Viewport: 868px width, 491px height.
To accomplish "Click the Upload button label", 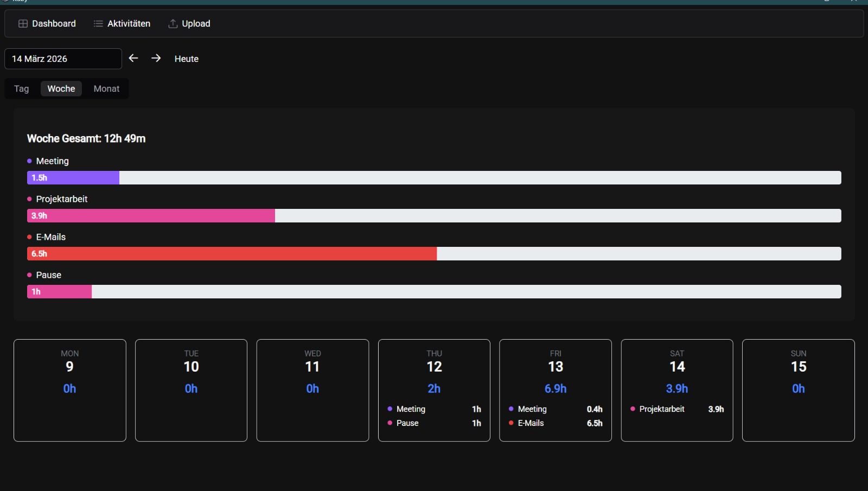I will tap(196, 23).
